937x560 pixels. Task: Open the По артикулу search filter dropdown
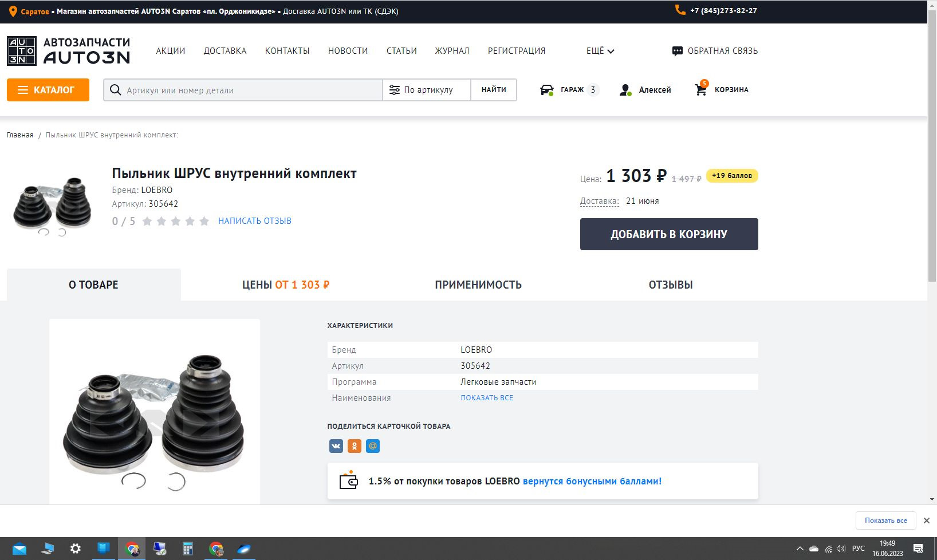tap(427, 90)
